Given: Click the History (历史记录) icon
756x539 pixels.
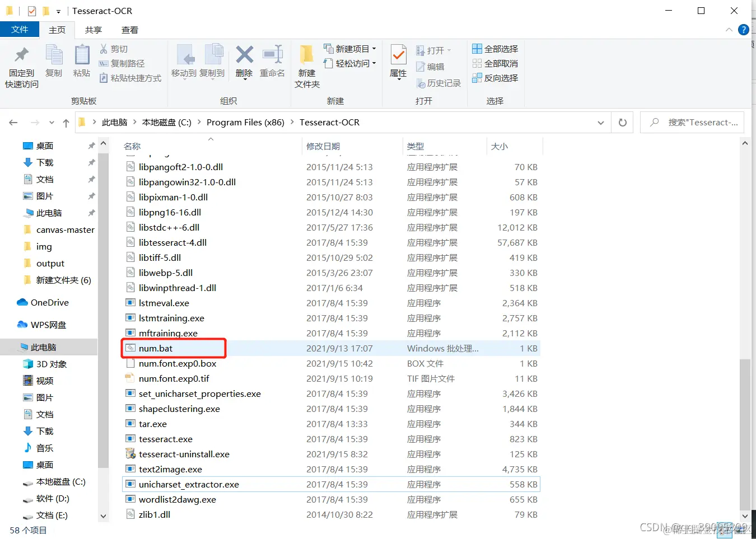Looking at the screenshot, I should click(421, 83).
